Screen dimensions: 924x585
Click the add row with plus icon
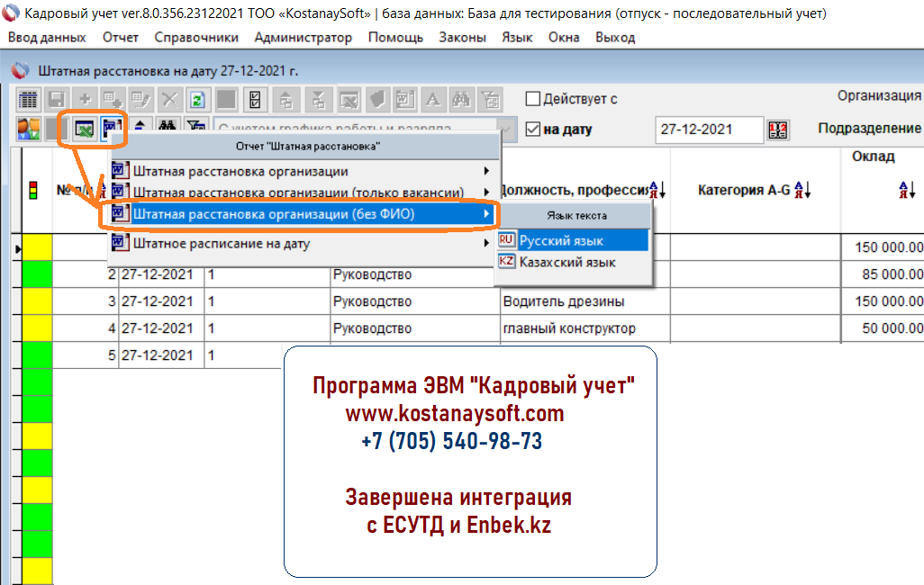click(x=112, y=100)
